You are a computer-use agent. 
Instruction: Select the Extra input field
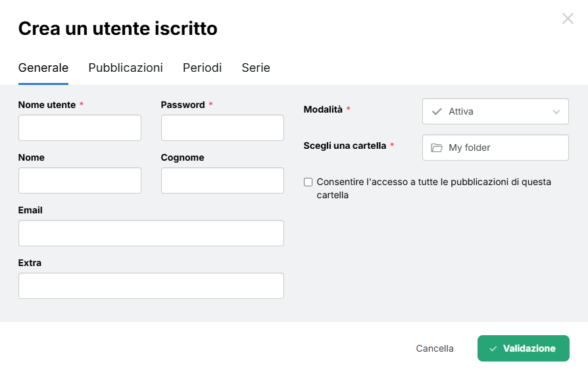pos(151,286)
